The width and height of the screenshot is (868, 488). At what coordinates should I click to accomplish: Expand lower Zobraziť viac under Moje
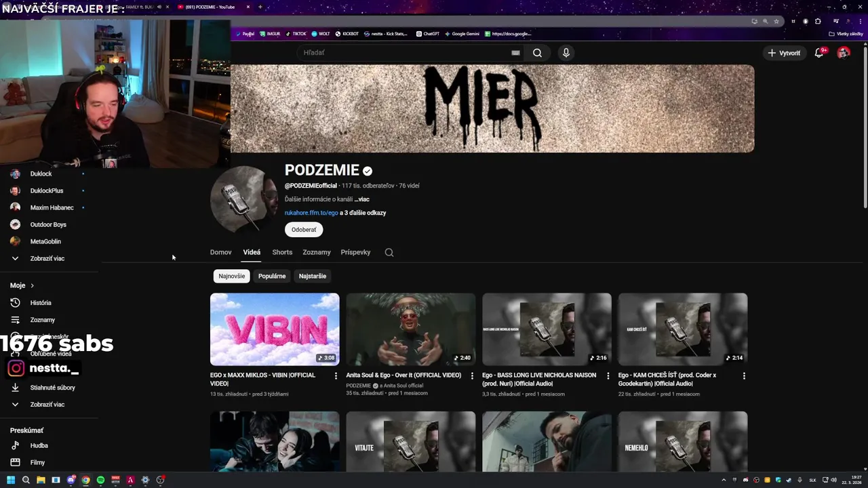(47, 405)
